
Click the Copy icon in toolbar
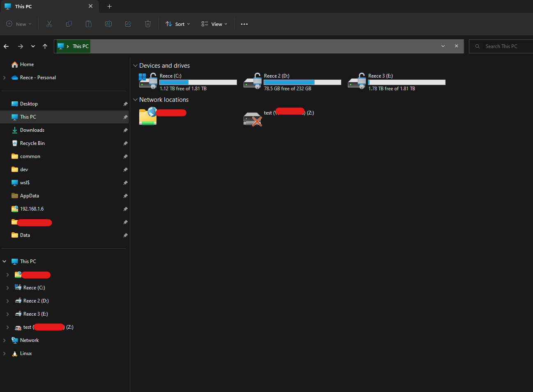point(69,24)
